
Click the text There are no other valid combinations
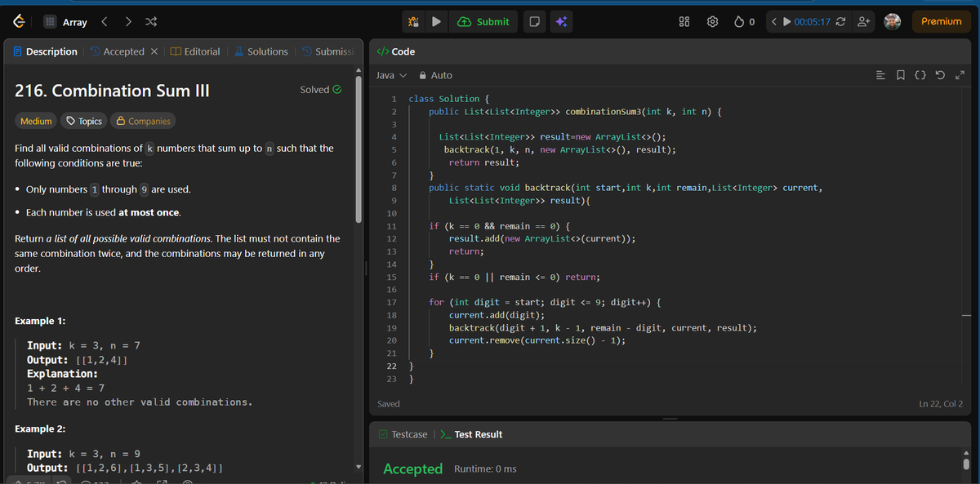(x=140, y=402)
